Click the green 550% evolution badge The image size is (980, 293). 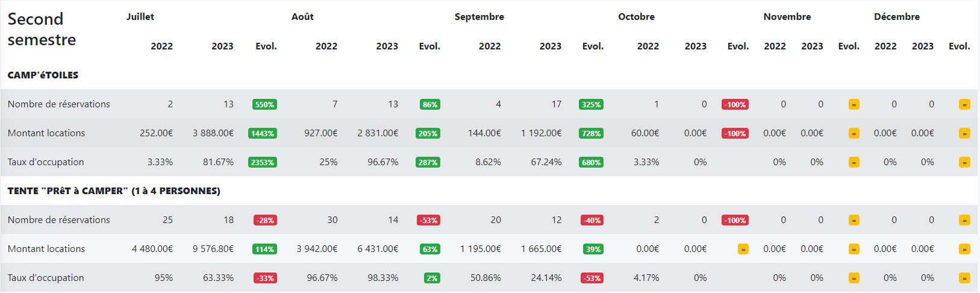(264, 104)
